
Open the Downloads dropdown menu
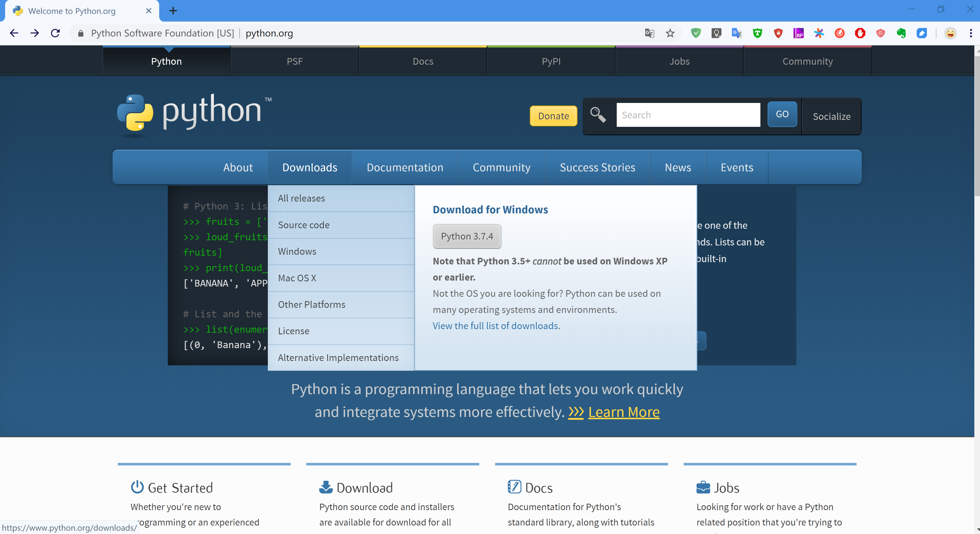tap(309, 167)
